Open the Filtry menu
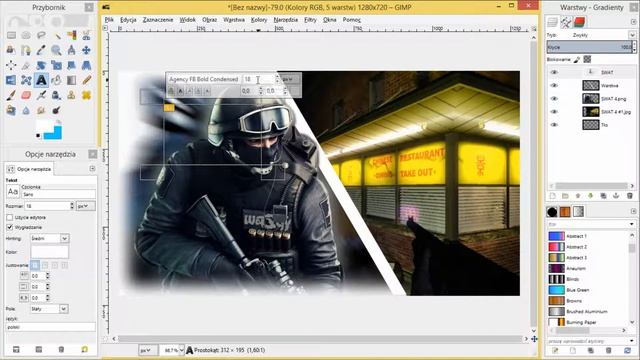 310,20
